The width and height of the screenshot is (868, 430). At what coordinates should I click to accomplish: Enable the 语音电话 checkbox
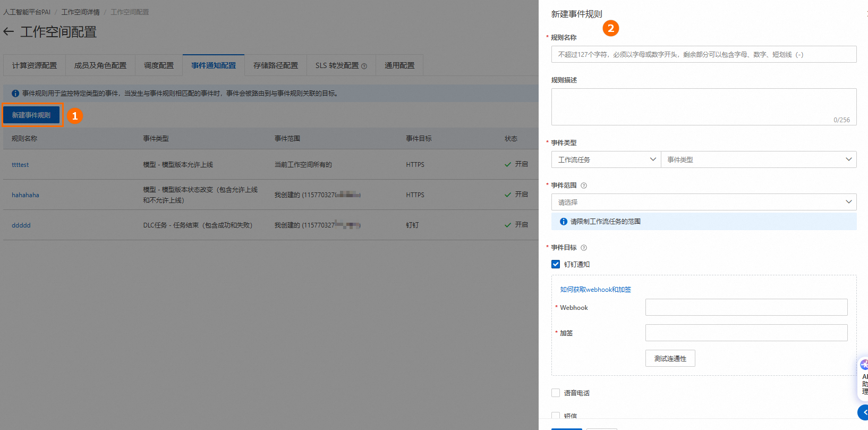click(x=556, y=393)
